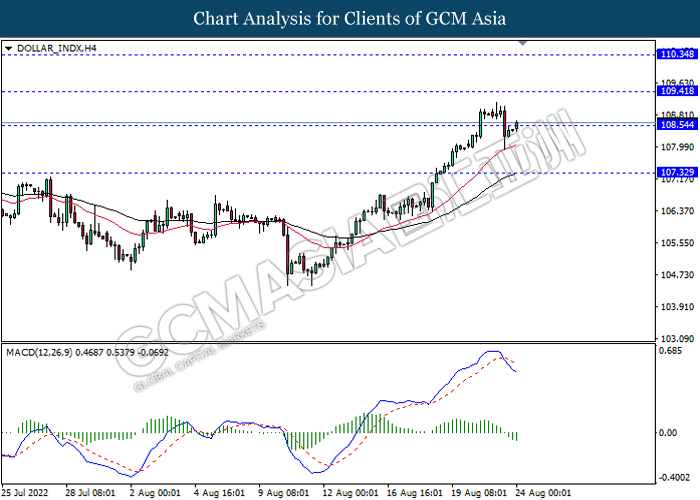Click the 108.544 price level label
Viewport: 700px width, 500px height.
(x=677, y=125)
